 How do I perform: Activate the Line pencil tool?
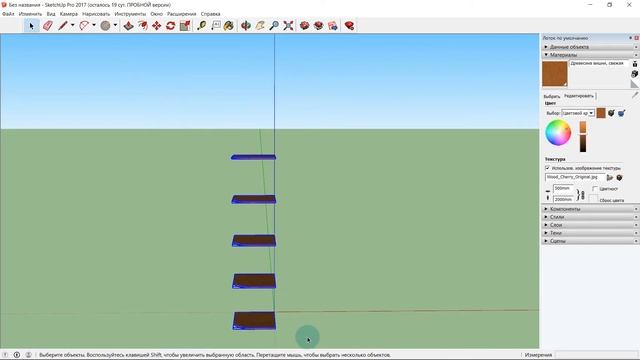pyautogui.click(x=62, y=26)
